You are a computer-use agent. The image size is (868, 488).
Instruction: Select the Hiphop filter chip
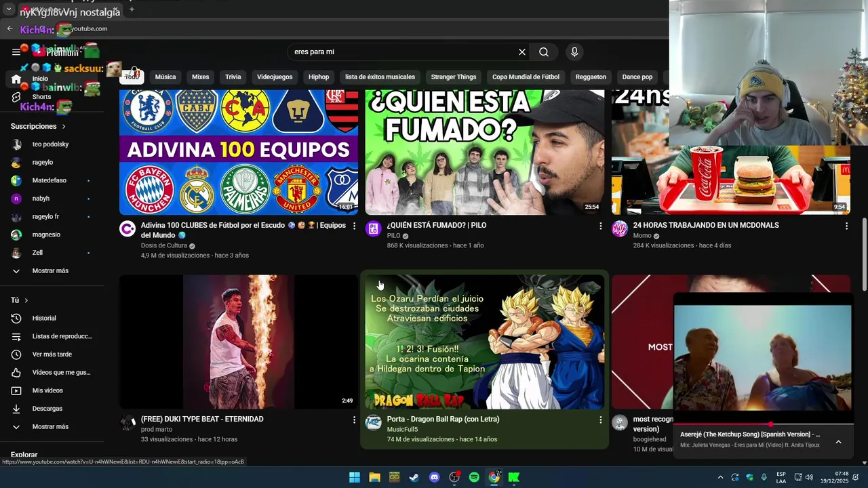click(319, 77)
